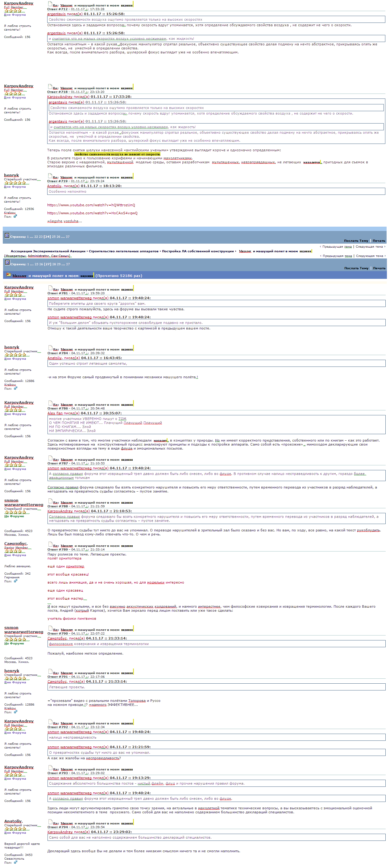Click the post icon beside reply #719
Screen dimensions: 390x868
50,176
